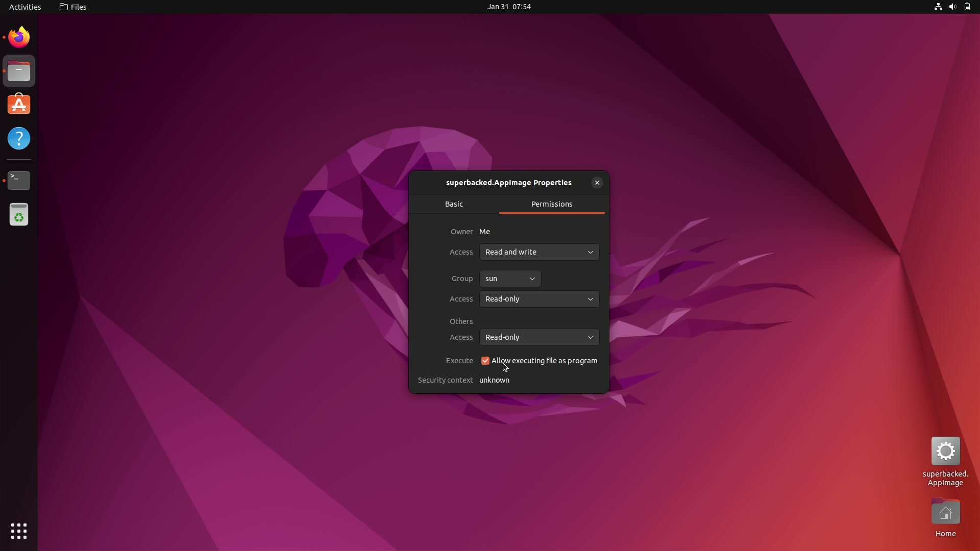980x551 pixels.
Task: Click the Firefox browser icon in dock
Action: pos(18,37)
